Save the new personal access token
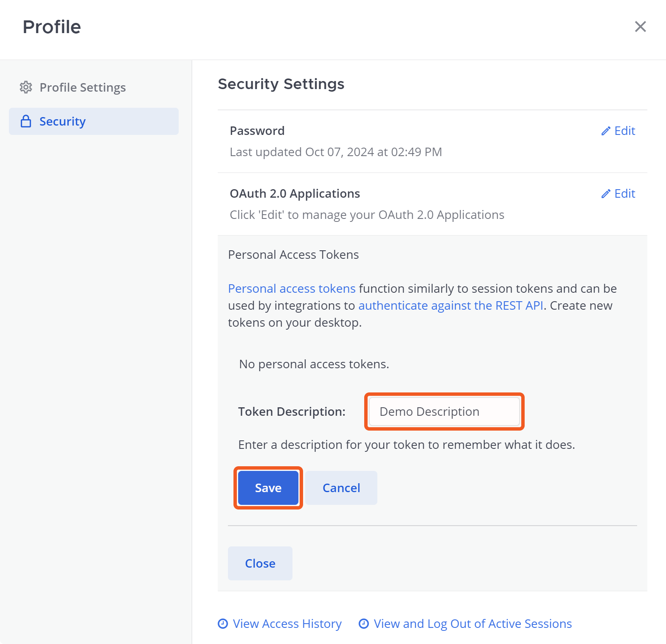The width and height of the screenshot is (666, 644). 268,488
